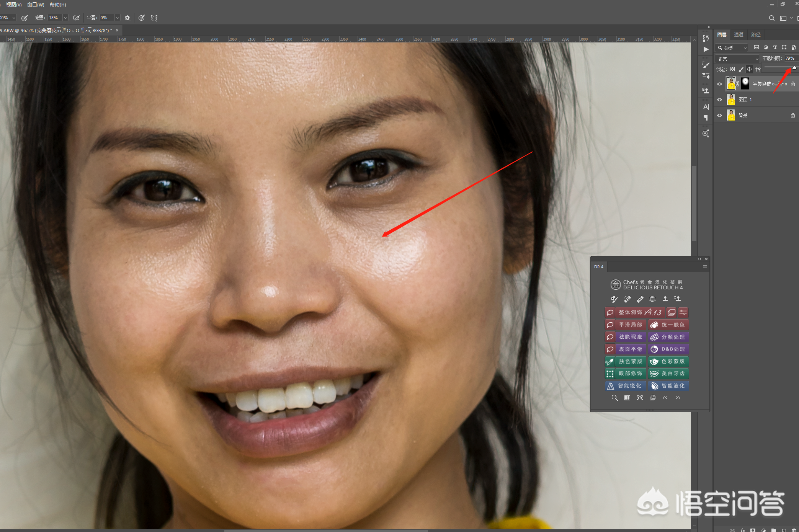Image resolution: width=799 pixels, height=532 pixels.
Task: Select DR4 patch selection tool icon
Action: coord(652,299)
